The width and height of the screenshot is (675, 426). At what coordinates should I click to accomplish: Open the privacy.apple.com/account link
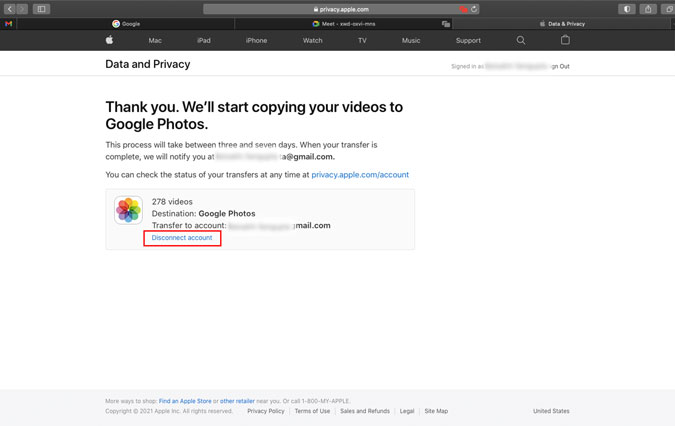pyautogui.click(x=360, y=175)
